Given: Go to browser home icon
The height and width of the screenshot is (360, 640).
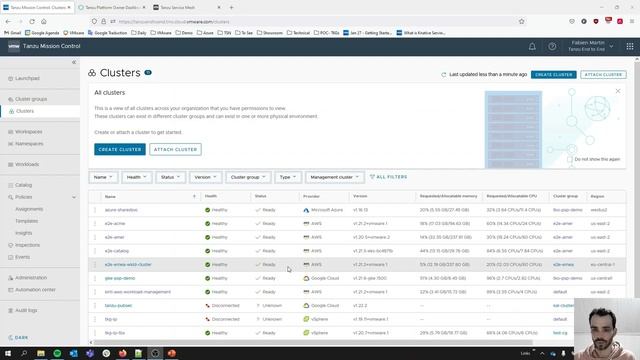Looking at the screenshot, I should click(44, 22).
